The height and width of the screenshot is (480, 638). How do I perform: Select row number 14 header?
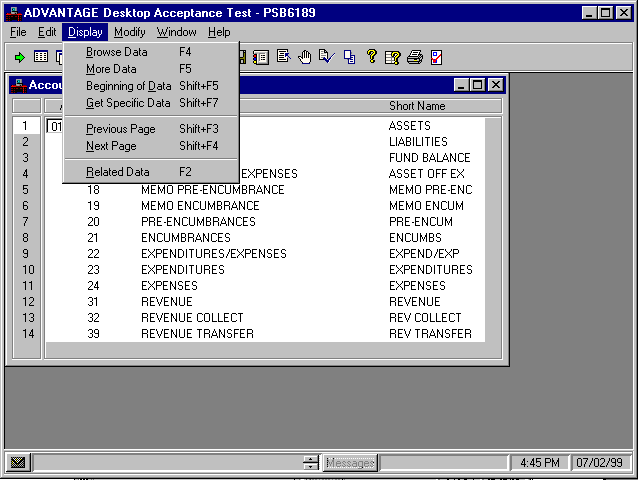tap(26, 334)
